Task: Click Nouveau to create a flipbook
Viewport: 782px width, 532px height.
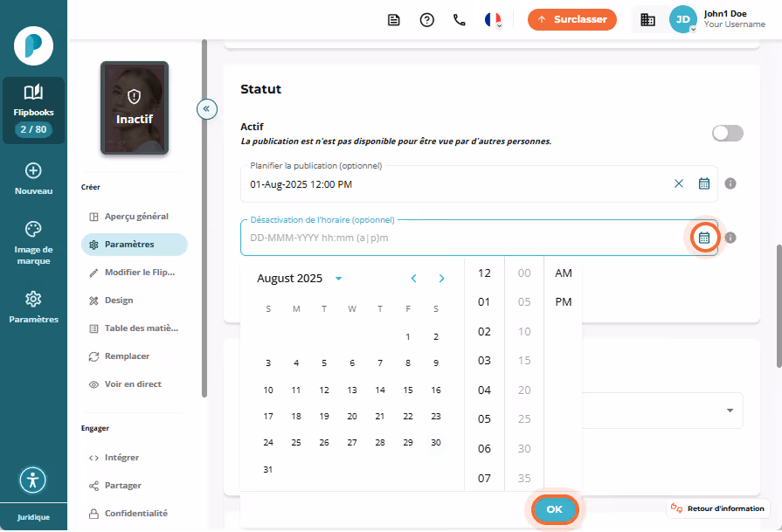Action: (x=33, y=179)
